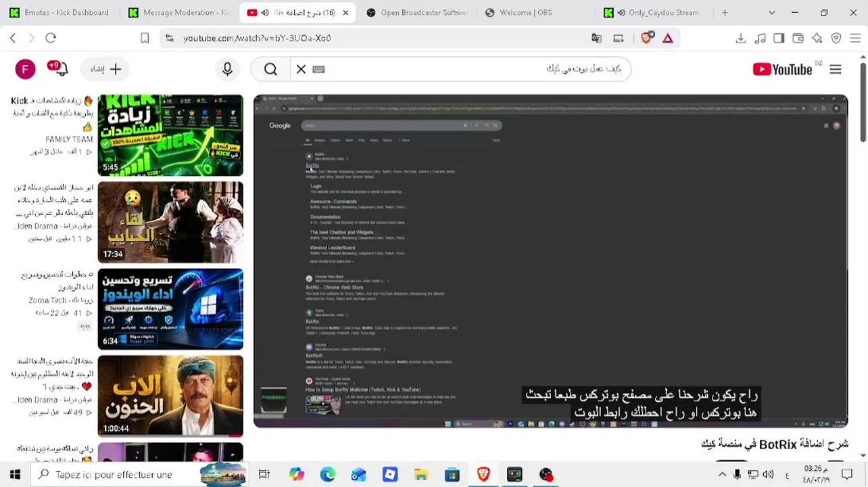Click the BotRix video title below the player
Viewport: 868px width, 487px height.
coord(775,444)
